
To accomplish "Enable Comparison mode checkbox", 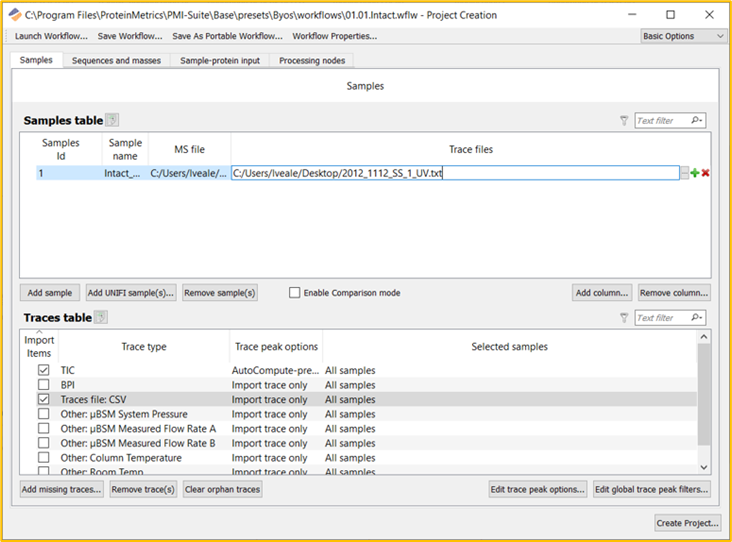I will point(295,293).
